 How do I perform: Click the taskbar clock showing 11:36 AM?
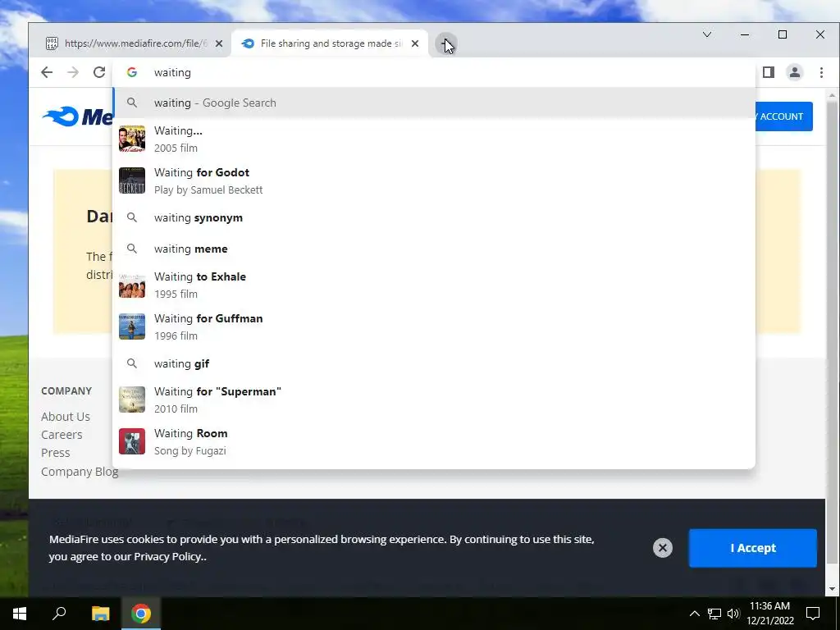[x=769, y=614]
